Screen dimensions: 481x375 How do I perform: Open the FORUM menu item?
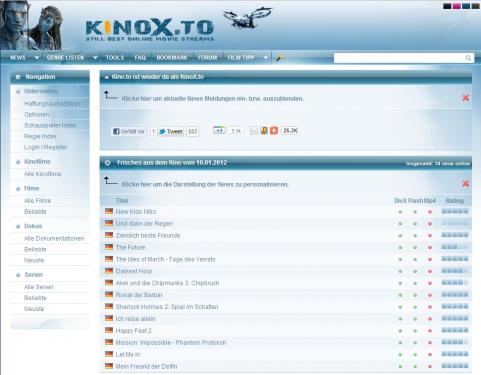click(x=207, y=58)
